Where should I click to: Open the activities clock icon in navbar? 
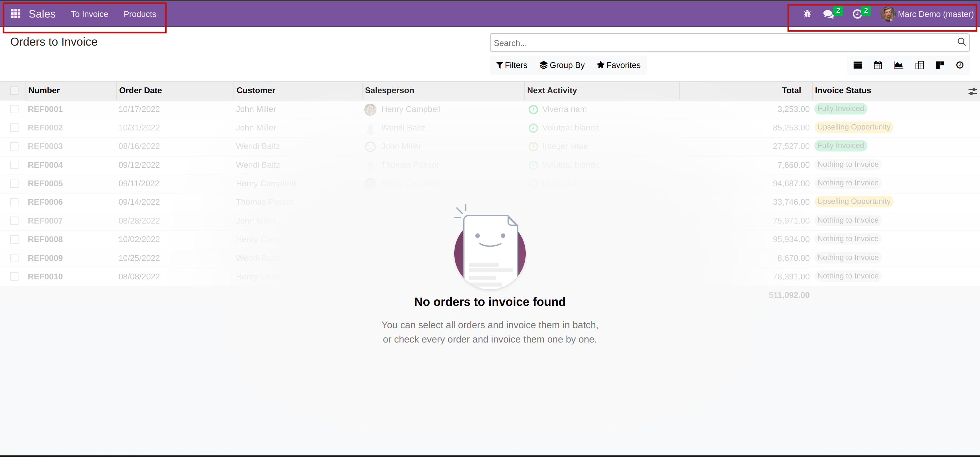857,14
